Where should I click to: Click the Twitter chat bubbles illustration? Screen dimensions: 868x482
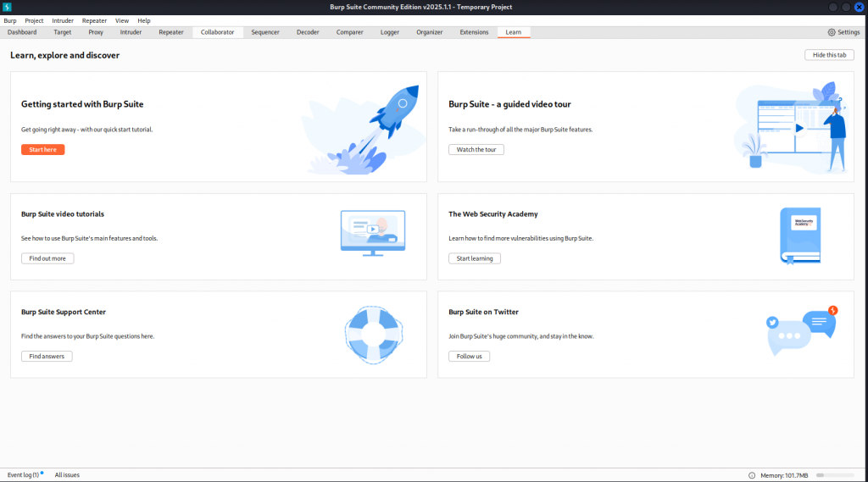801,330
